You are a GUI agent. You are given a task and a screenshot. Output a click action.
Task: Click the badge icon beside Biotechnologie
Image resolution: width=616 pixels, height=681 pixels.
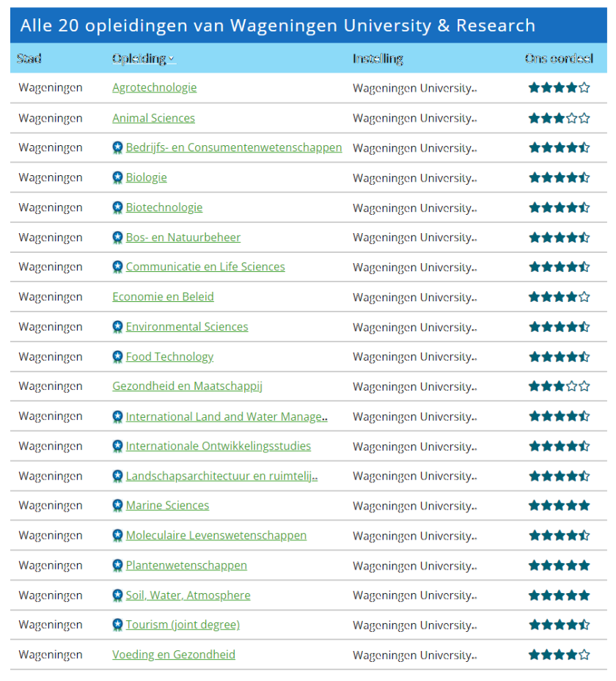tap(117, 207)
